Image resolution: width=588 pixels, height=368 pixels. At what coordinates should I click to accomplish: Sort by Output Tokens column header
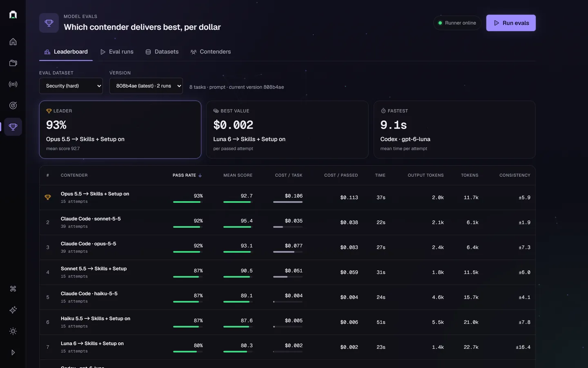click(x=425, y=175)
